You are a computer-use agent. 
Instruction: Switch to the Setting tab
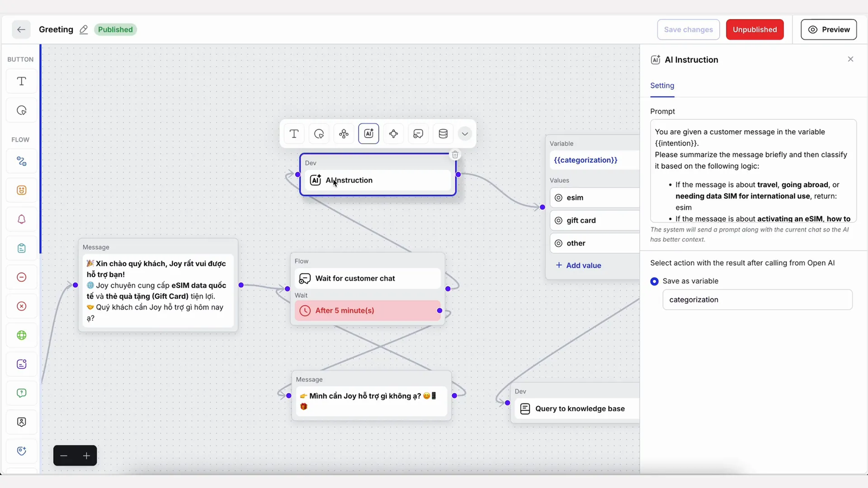662,86
